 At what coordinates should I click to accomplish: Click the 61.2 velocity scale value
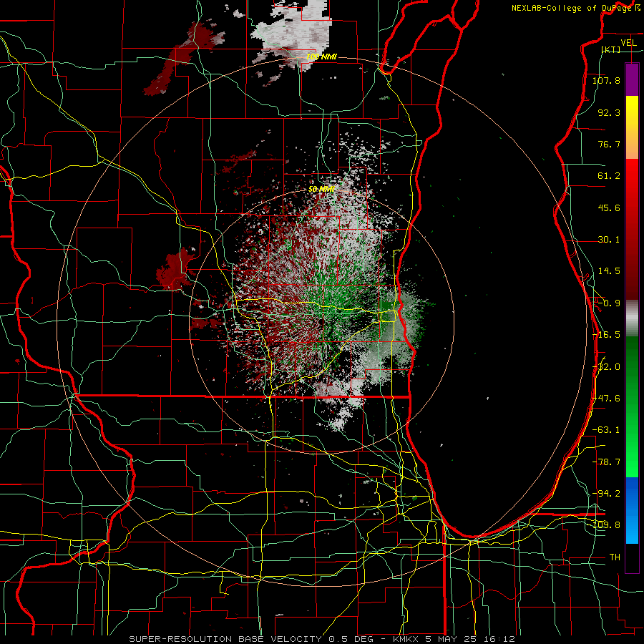click(609, 176)
